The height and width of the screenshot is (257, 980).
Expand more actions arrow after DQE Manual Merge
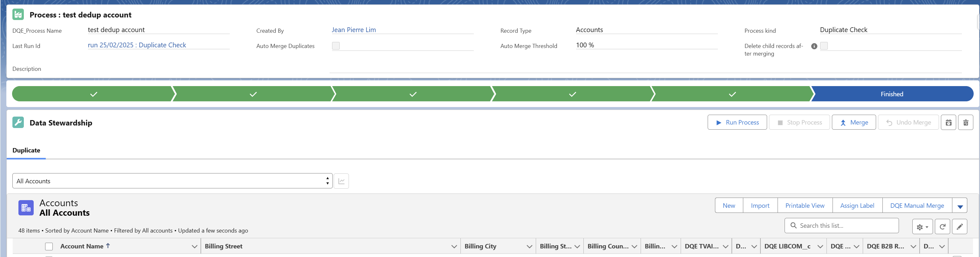click(960, 206)
